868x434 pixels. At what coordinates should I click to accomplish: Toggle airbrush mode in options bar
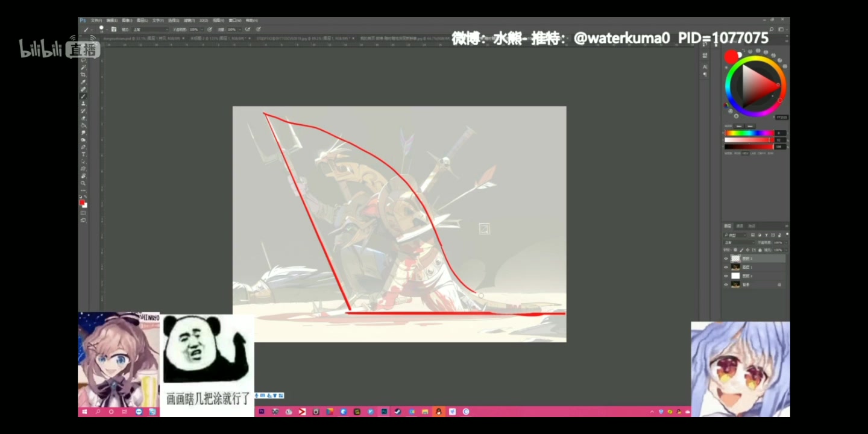point(247,30)
